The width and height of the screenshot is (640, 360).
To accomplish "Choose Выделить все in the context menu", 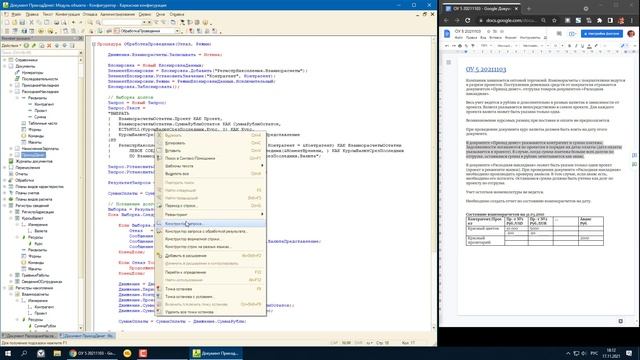I will 211,173.
